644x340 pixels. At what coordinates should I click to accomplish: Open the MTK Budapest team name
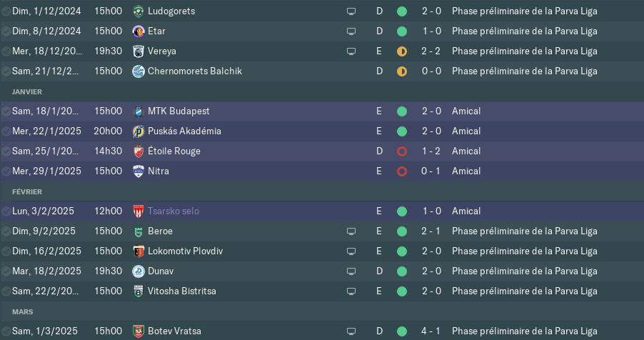coord(178,111)
